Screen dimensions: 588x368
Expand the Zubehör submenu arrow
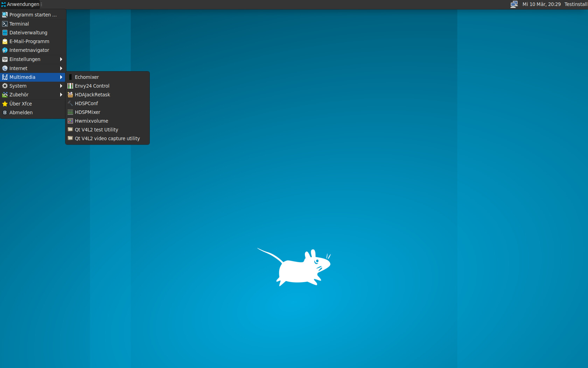point(61,95)
